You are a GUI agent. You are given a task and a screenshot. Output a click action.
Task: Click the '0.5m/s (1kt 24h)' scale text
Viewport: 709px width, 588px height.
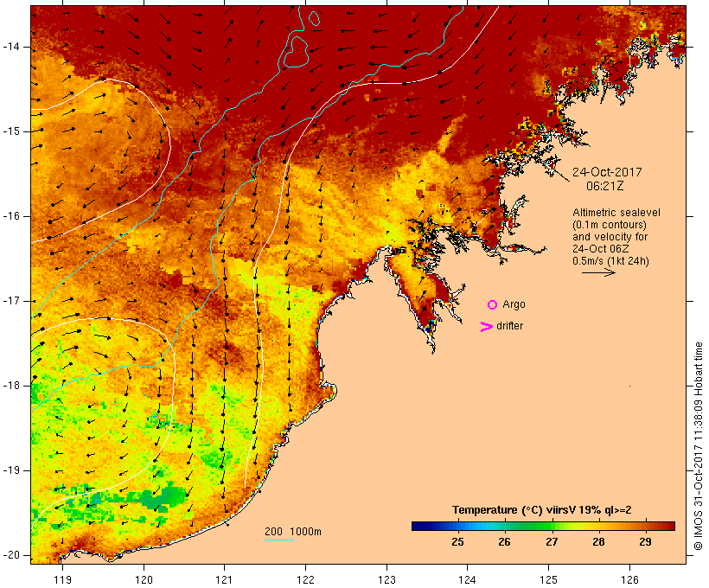pyautogui.click(x=610, y=261)
